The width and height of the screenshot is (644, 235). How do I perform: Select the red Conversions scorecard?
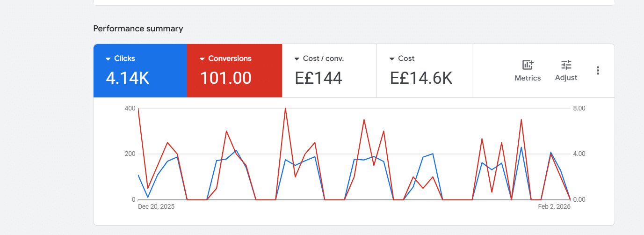tap(234, 71)
